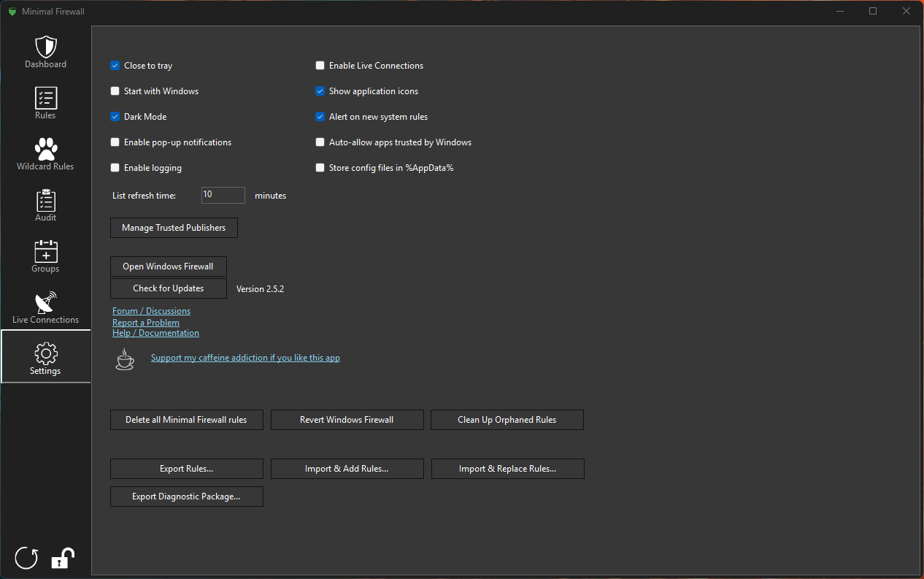Viewport: 924px width, 579px height.
Task: Open the Audit clipboard icon
Action: click(45, 201)
